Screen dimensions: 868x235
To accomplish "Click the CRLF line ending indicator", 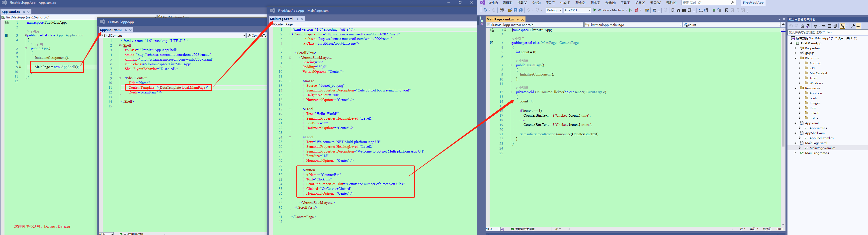I will click(780, 229).
